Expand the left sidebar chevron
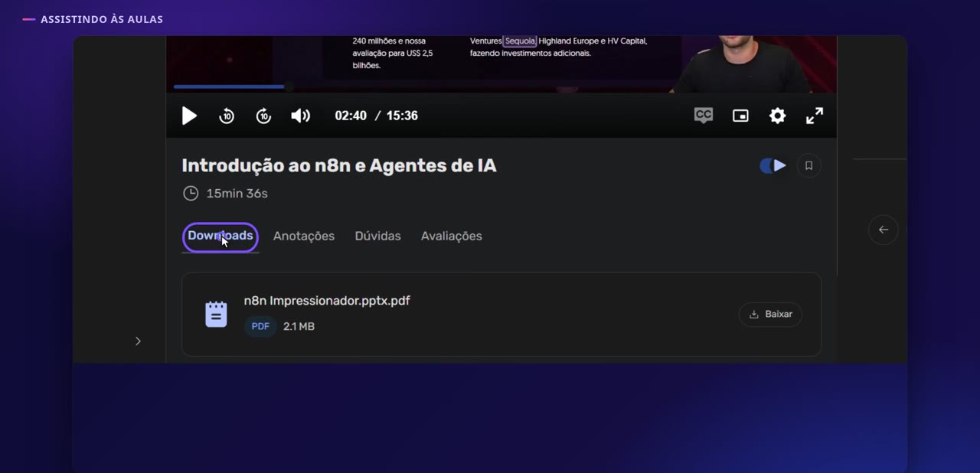980x473 pixels. tap(138, 341)
